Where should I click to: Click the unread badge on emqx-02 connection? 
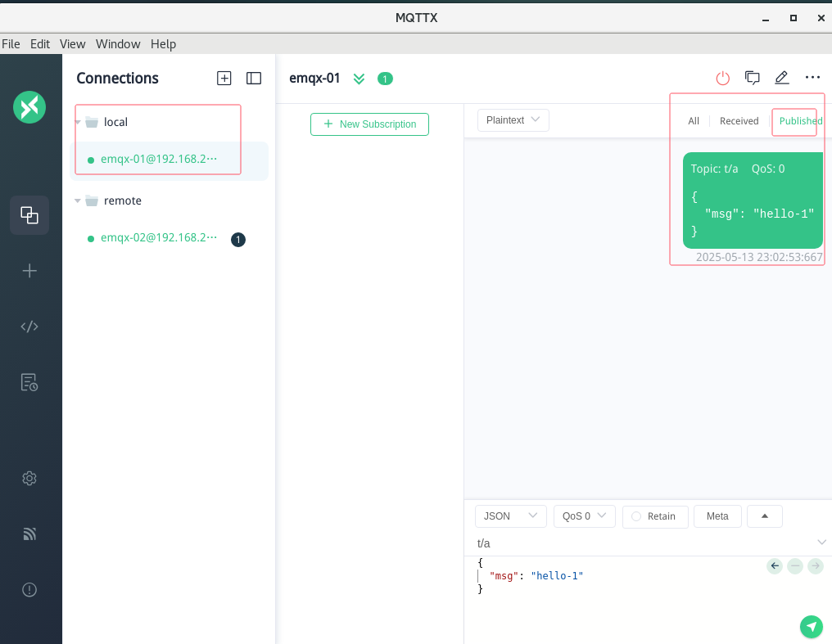pyautogui.click(x=238, y=240)
